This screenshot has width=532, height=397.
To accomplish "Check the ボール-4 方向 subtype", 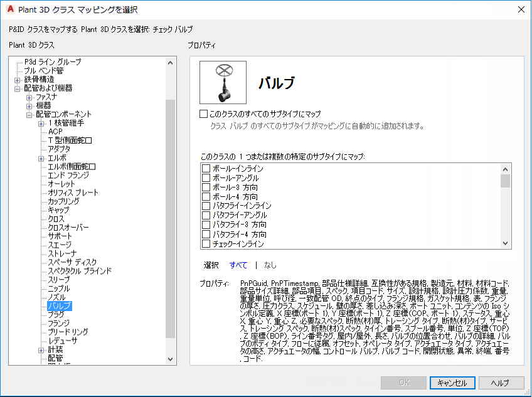I will coord(206,196).
